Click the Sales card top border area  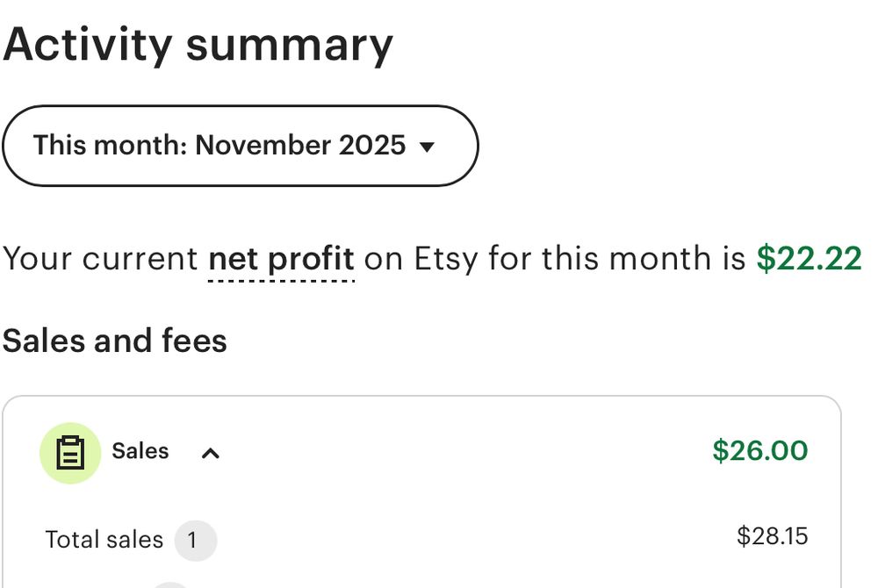(421, 398)
